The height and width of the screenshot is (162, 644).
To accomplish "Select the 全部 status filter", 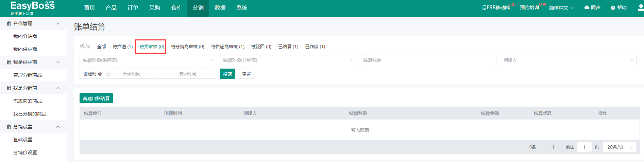I will point(101,47).
